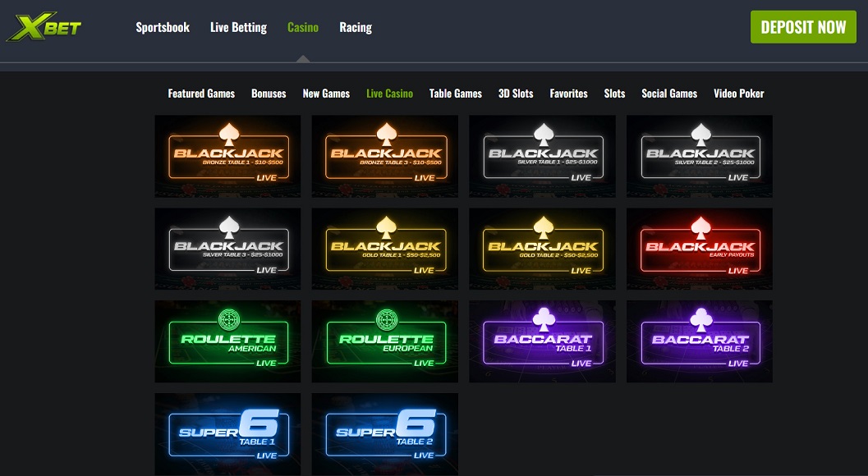Open the Racing section
The height and width of the screenshot is (476, 868).
[356, 27]
